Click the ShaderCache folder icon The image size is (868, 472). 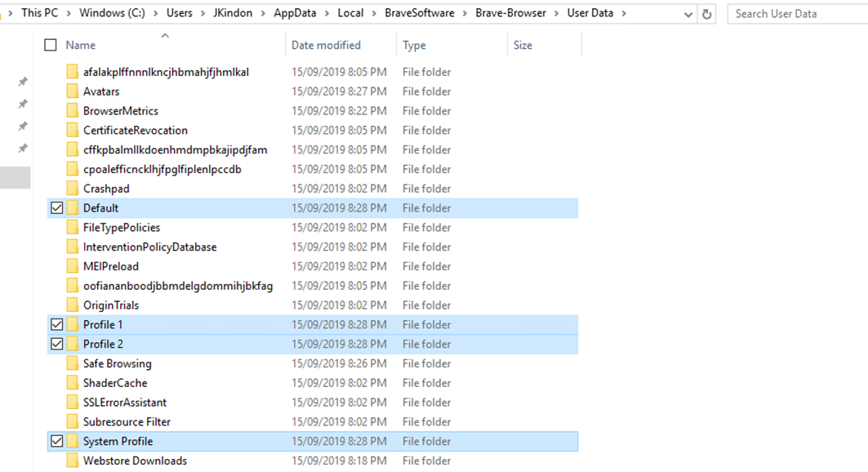73,382
